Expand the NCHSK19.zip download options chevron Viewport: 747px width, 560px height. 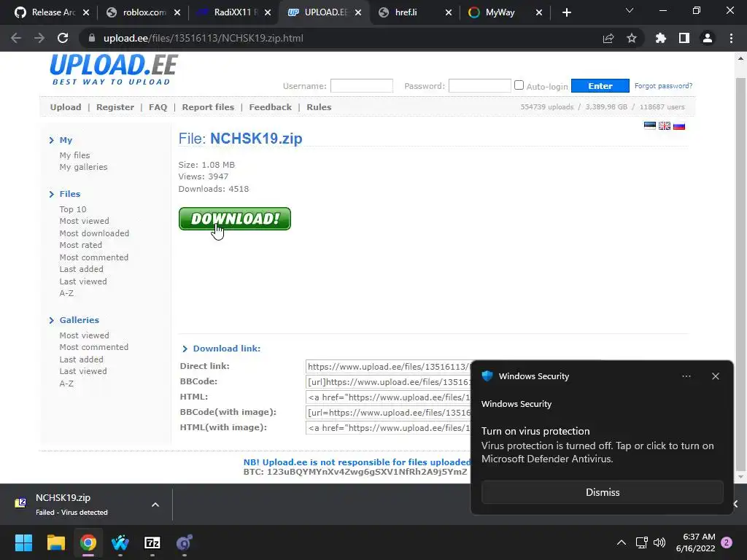155,505
